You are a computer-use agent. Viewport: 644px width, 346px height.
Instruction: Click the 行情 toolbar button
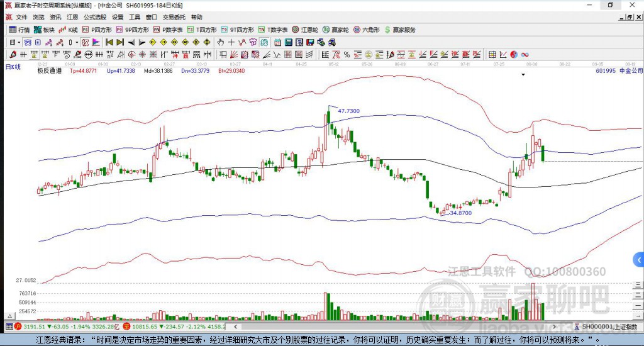click(19, 30)
